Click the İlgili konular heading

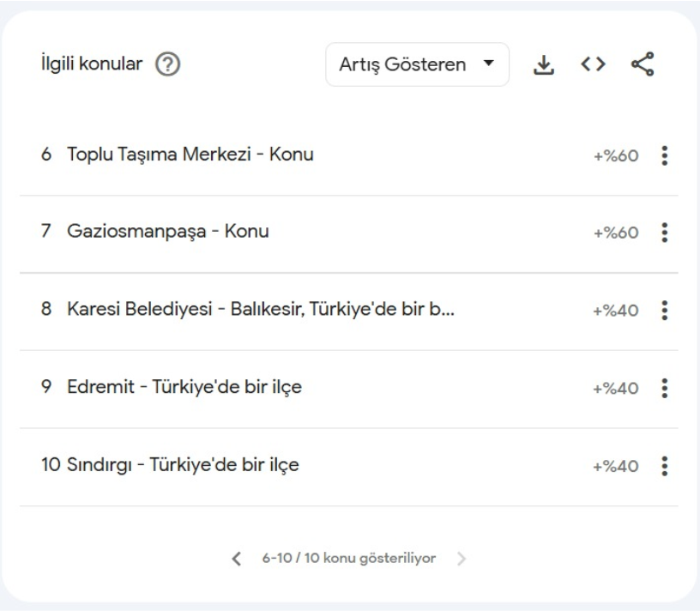tap(92, 65)
